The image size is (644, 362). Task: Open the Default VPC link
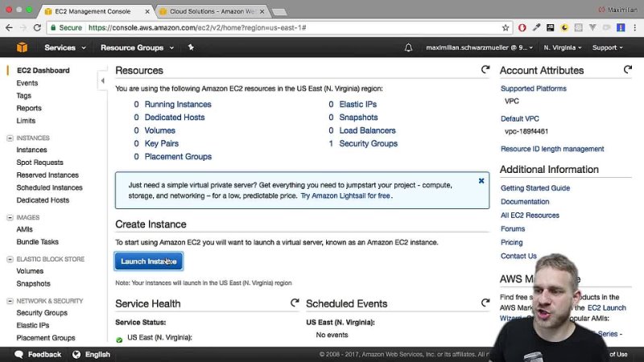[519, 118]
